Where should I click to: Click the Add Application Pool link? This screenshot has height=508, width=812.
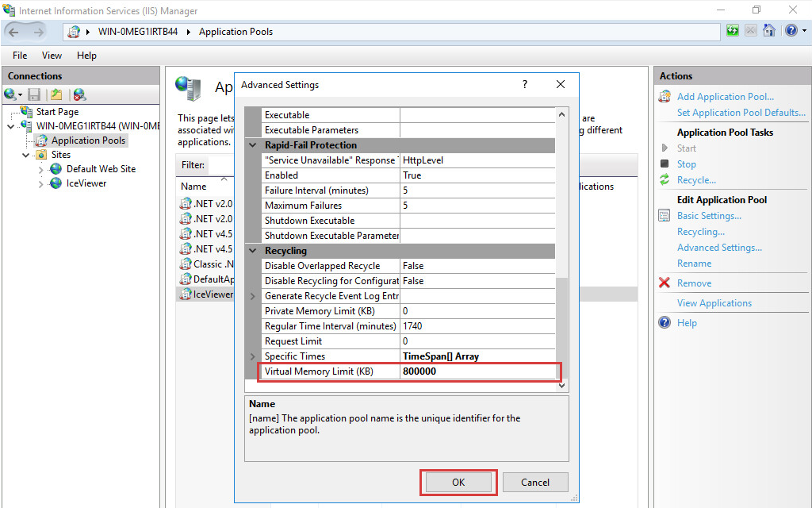725,96
